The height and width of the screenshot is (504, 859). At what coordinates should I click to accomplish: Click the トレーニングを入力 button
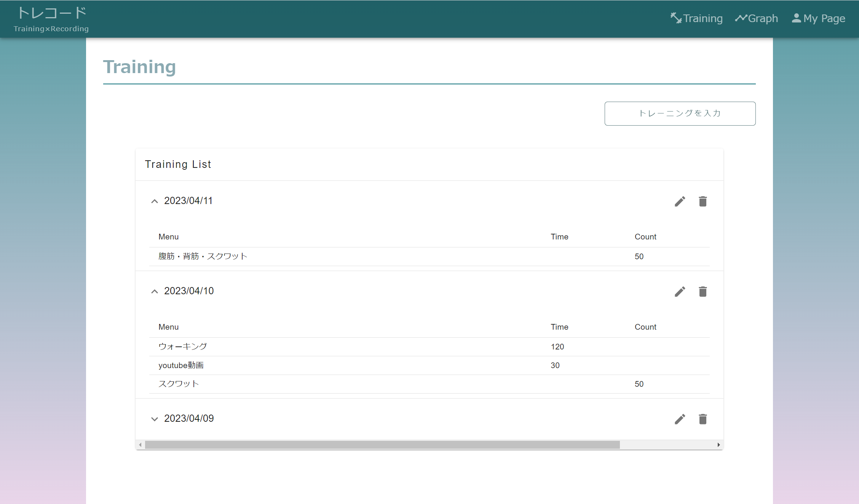pos(680,113)
